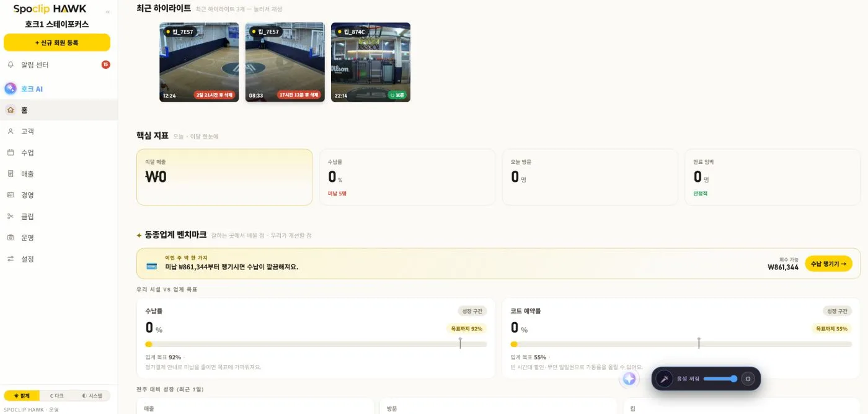
Task: Go to 알림 센터 menu label
Action: pos(35,65)
